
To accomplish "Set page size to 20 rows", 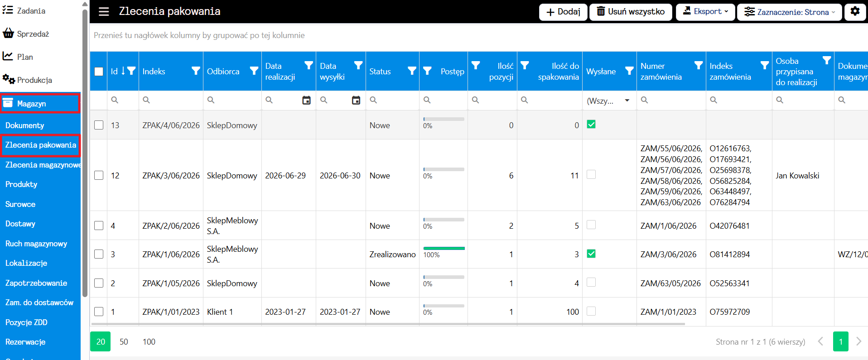I will tap(101, 341).
